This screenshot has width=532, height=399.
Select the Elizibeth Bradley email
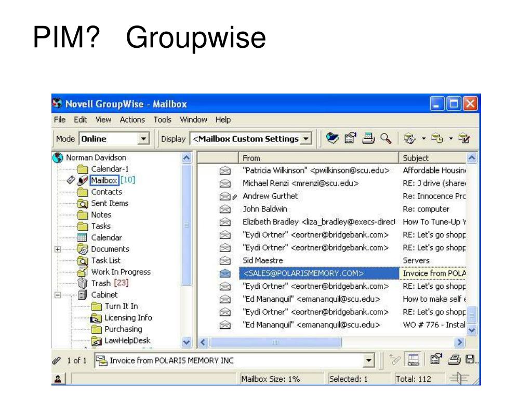click(318, 222)
